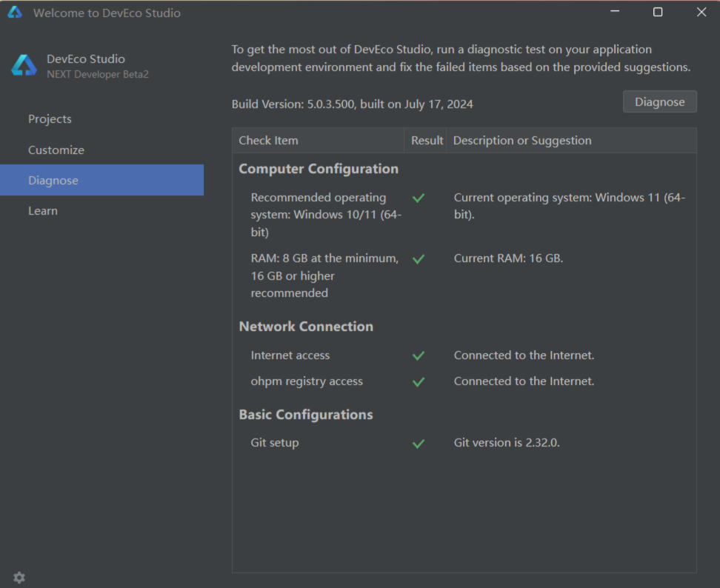The height and width of the screenshot is (588, 720).
Task: Open the settings gear icon
Action: (x=19, y=577)
